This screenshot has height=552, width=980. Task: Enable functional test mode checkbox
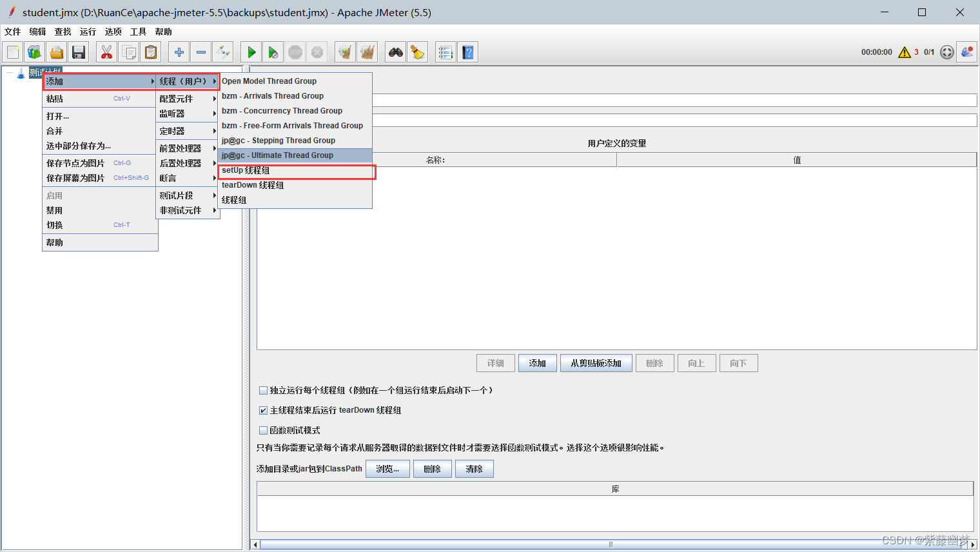pyautogui.click(x=263, y=430)
